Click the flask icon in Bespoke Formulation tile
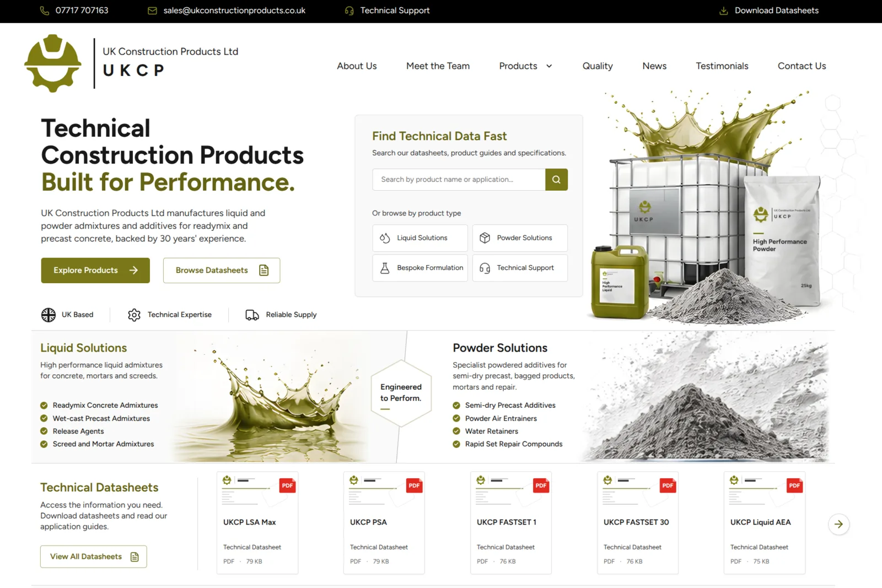 (x=385, y=268)
